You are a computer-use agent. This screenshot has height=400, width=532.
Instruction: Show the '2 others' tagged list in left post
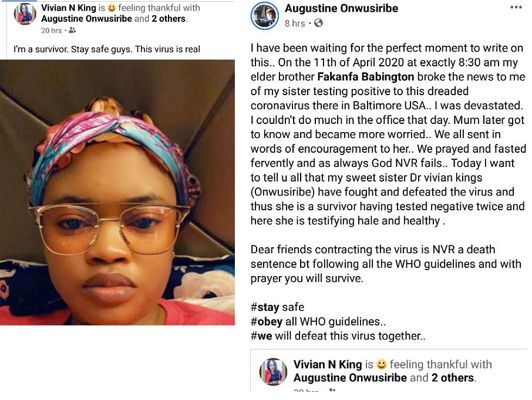(x=169, y=19)
